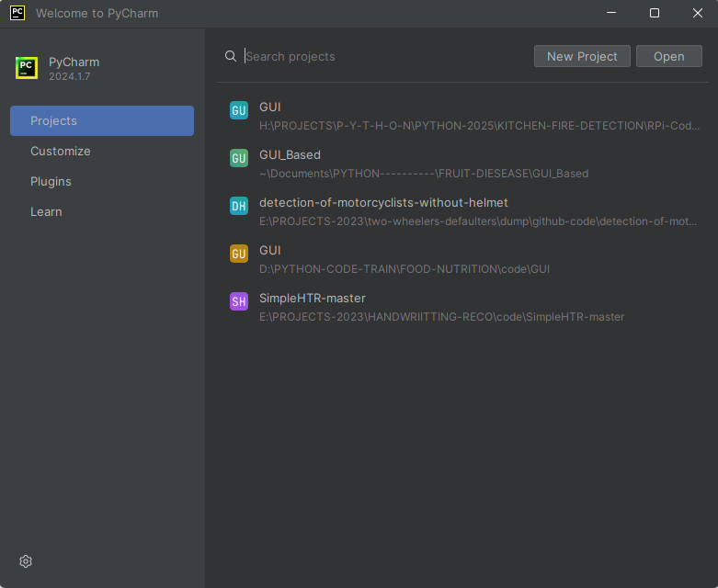The height and width of the screenshot is (588, 718).
Task: Click the Open button
Action: coord(669,56)
